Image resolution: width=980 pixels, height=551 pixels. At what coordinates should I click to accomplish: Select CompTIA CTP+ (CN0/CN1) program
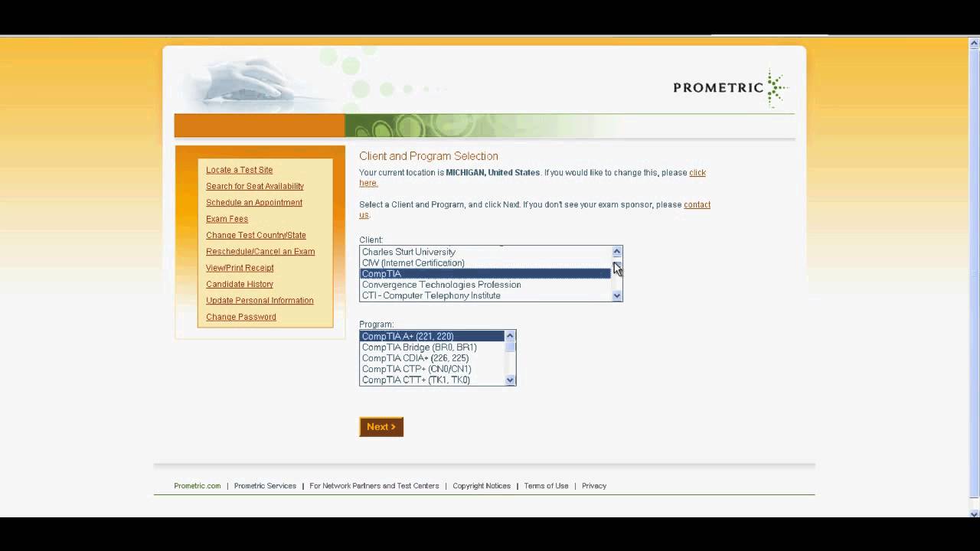coord(432,369)
